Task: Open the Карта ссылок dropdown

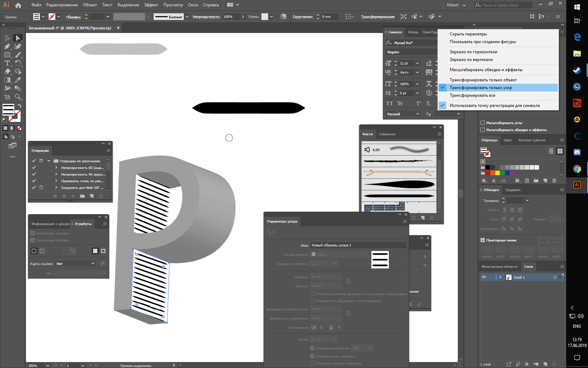Action: 75,264
